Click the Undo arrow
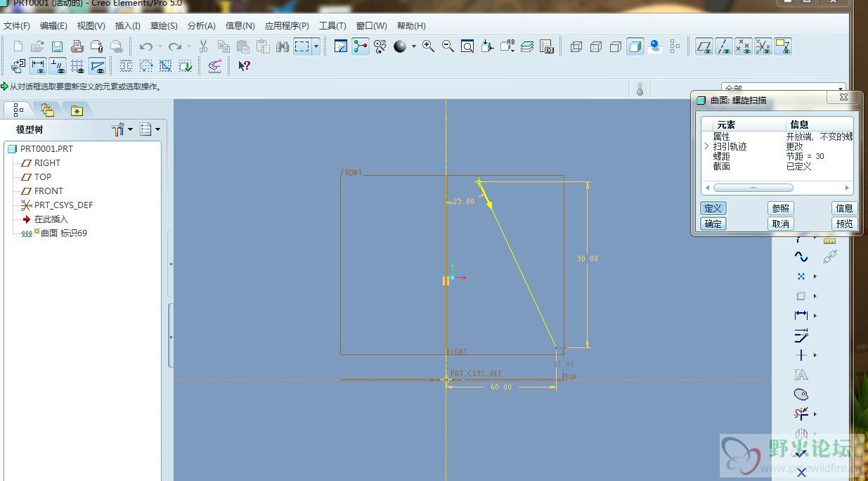The image size is (868, 481). [x=145, y=47]
